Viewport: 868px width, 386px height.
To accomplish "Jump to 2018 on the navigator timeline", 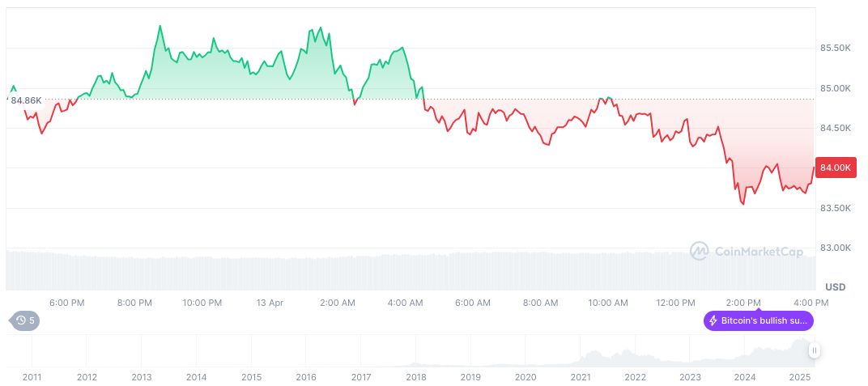I will 416,377.
